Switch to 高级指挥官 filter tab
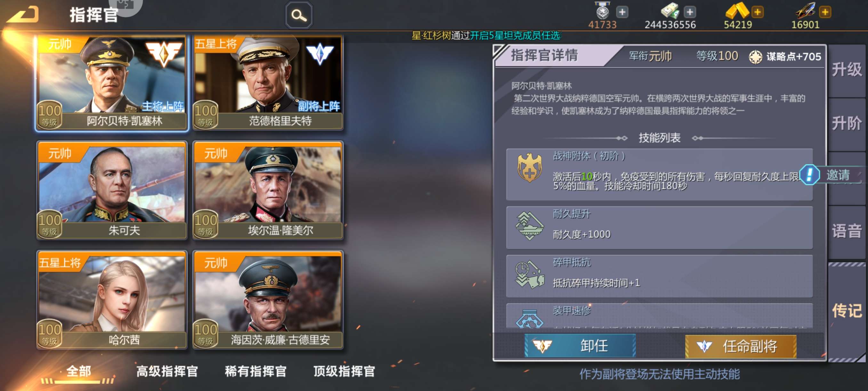868x391 pixels. pos(167,371)
